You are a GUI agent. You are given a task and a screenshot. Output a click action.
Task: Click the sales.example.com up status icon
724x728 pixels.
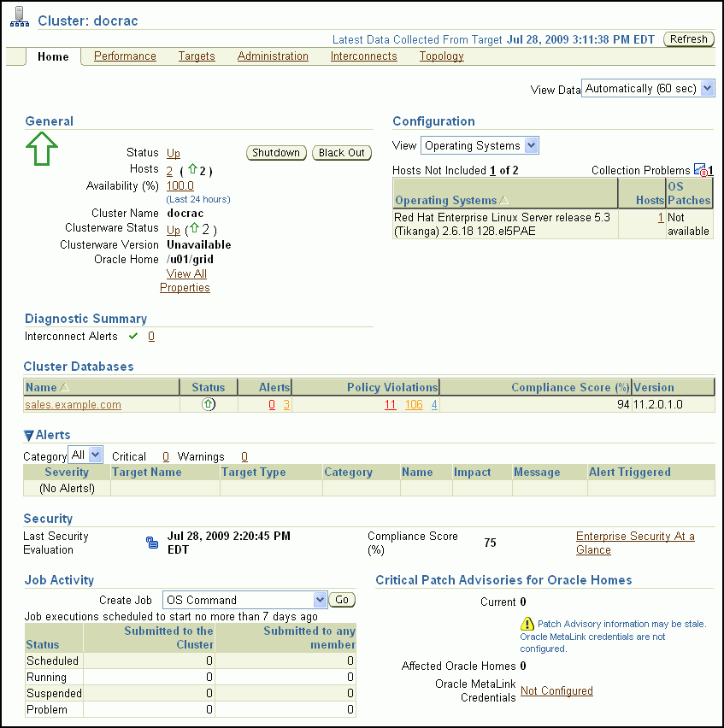pos(208,405)
